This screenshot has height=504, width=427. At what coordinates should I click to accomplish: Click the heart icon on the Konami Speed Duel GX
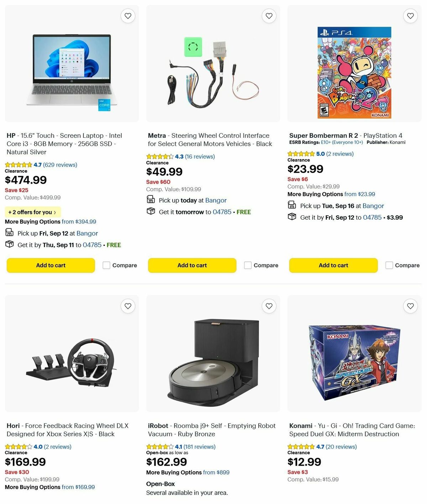[x=410, y=306]
